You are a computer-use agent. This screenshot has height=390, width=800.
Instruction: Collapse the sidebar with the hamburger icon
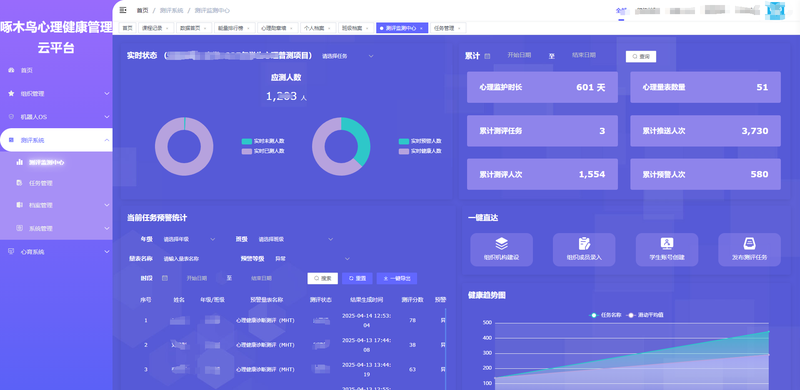point(123,10)
